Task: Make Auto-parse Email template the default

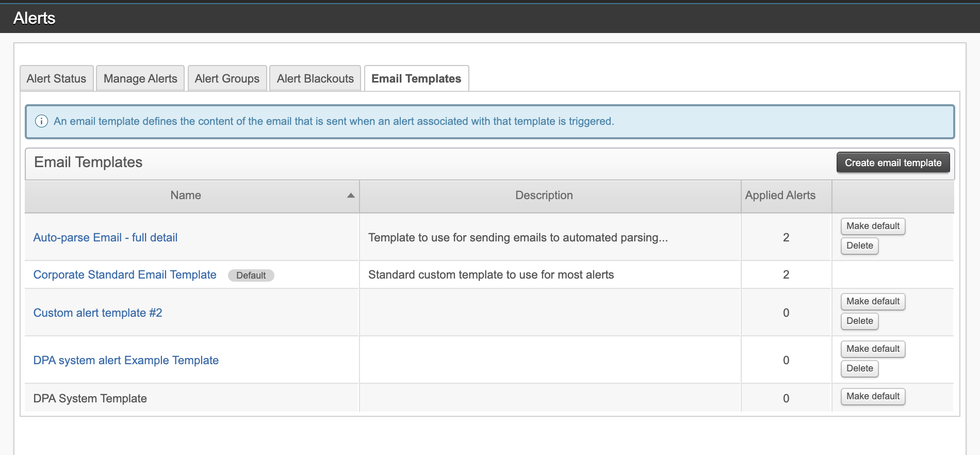Action: click(873, 226)
